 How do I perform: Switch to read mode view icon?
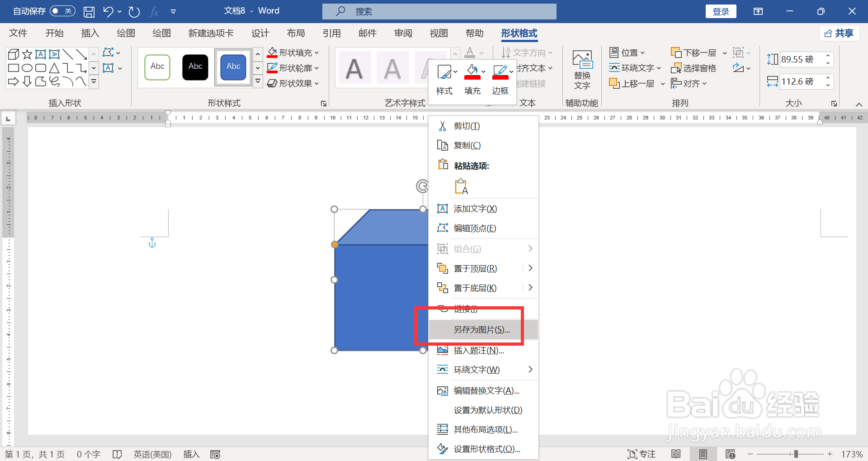676,454
